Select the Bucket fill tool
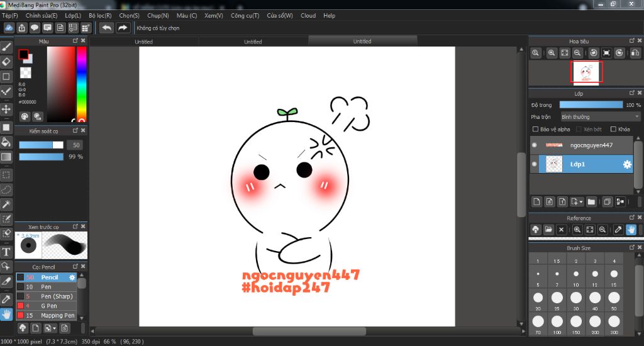The width and height of the screenshot is (644, 346). click(x=6, y=142)
